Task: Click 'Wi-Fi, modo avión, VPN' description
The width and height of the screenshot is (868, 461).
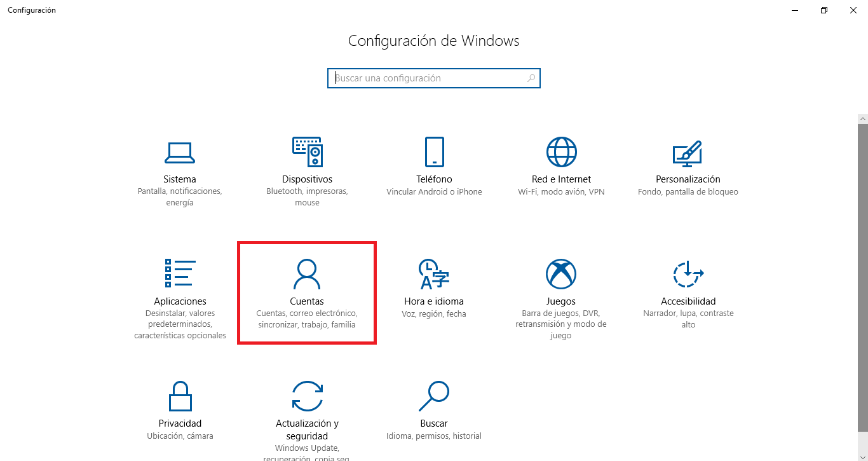Action: 562,191
